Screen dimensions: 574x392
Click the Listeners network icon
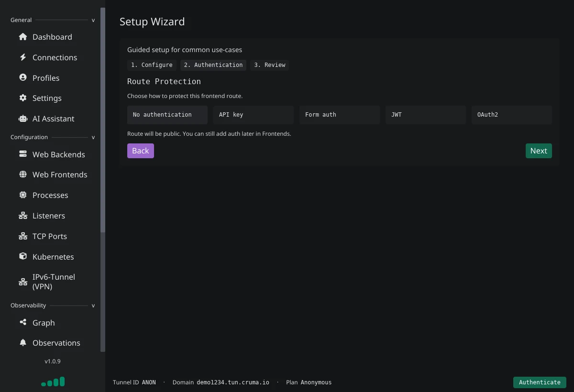point(23,216)
